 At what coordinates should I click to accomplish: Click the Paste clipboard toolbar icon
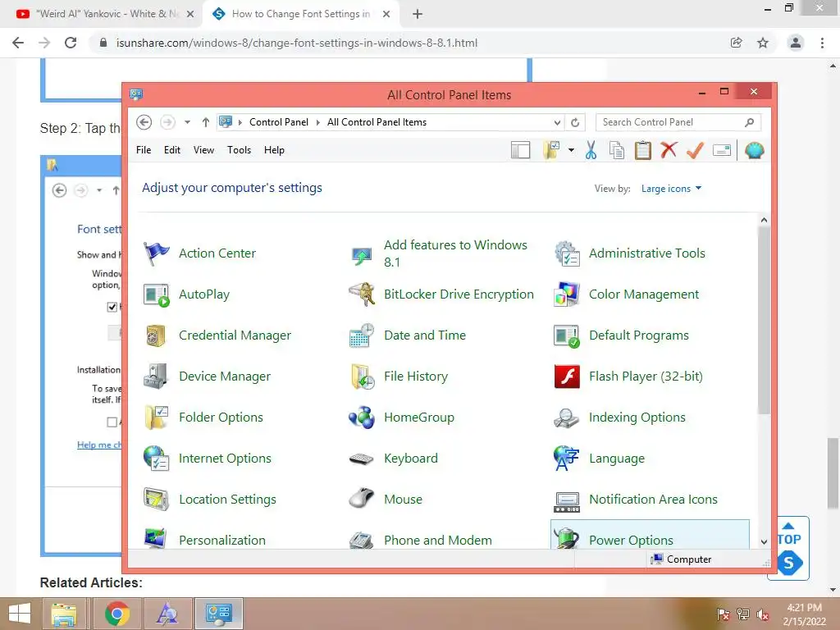coord(643,151)
